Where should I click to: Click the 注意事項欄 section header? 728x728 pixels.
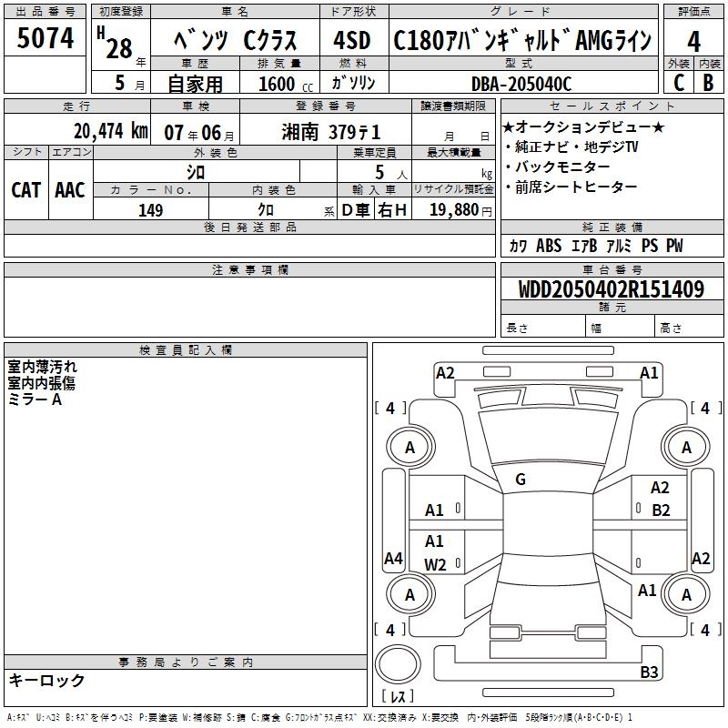coord(249,269)
